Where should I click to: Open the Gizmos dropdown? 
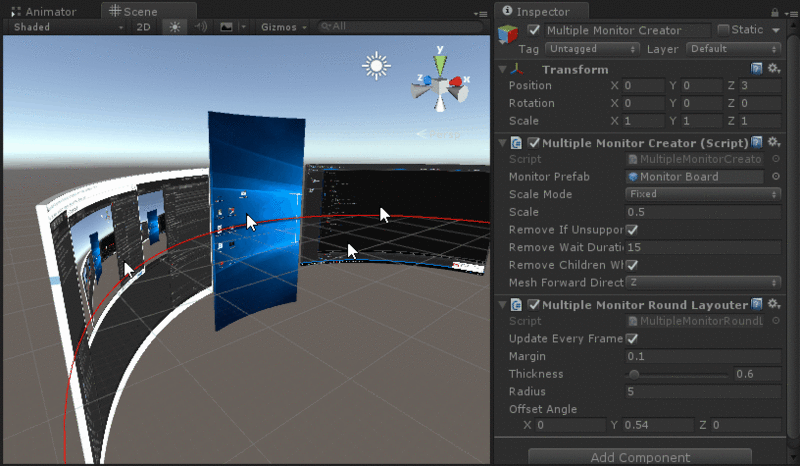coord(283,27)
